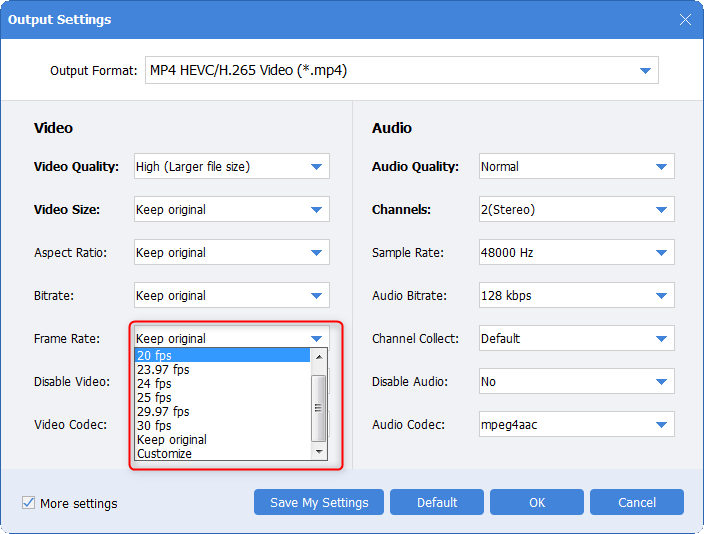
Task: Open the Sample Rate dropdown
Action: click(x=576, y=252)
